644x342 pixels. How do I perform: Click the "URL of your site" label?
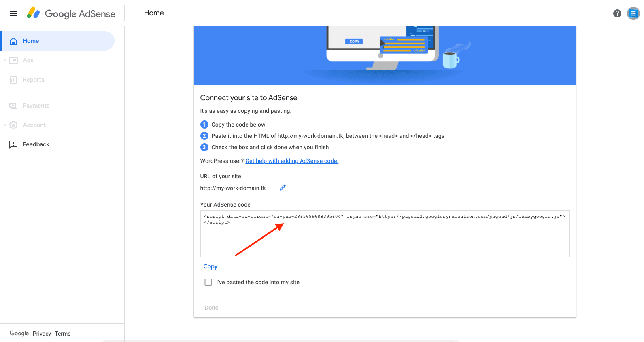pos(221,176)
